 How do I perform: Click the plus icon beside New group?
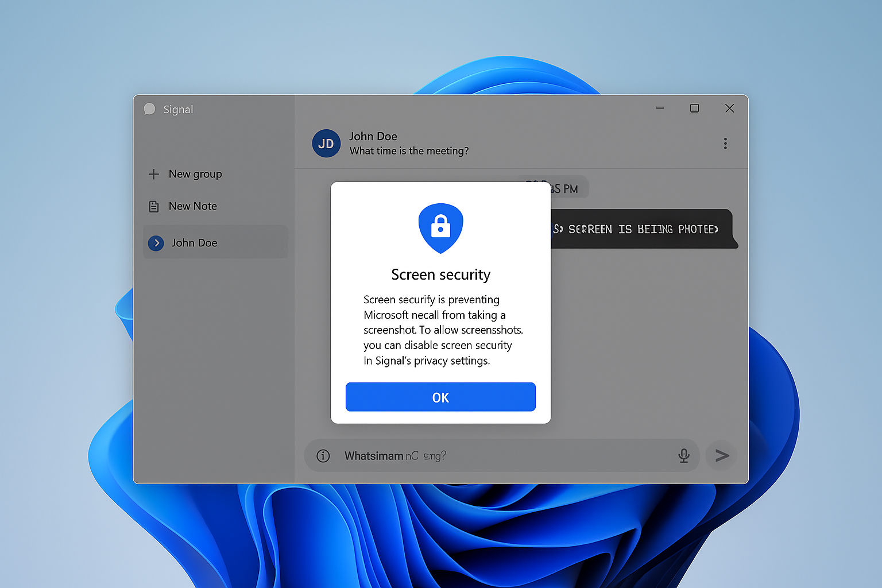click(x=154, y=174)
